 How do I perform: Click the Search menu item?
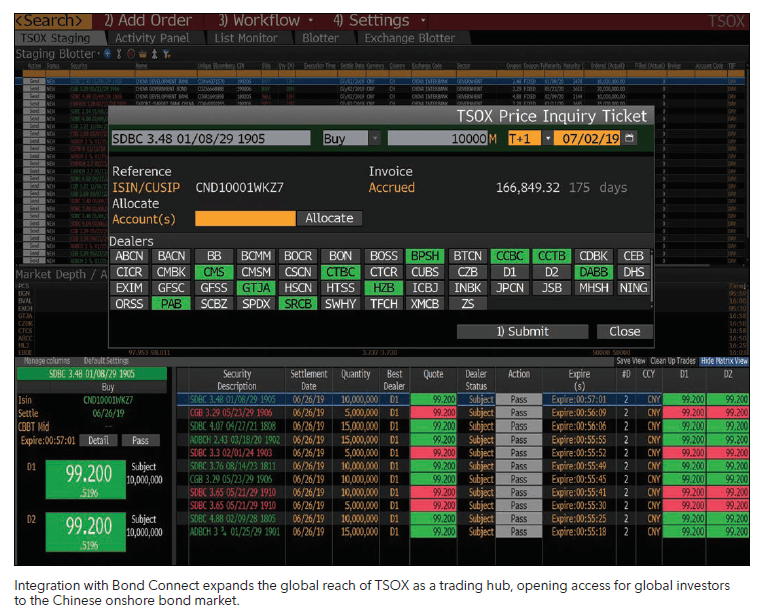(53, 21)
